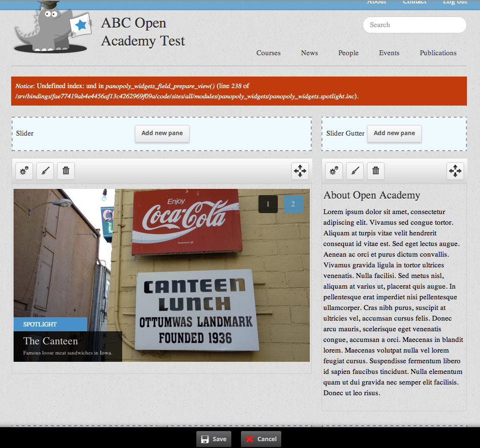480x448 pixels.
Task: Click the Notice error message text
Action: tap(187, 91)
